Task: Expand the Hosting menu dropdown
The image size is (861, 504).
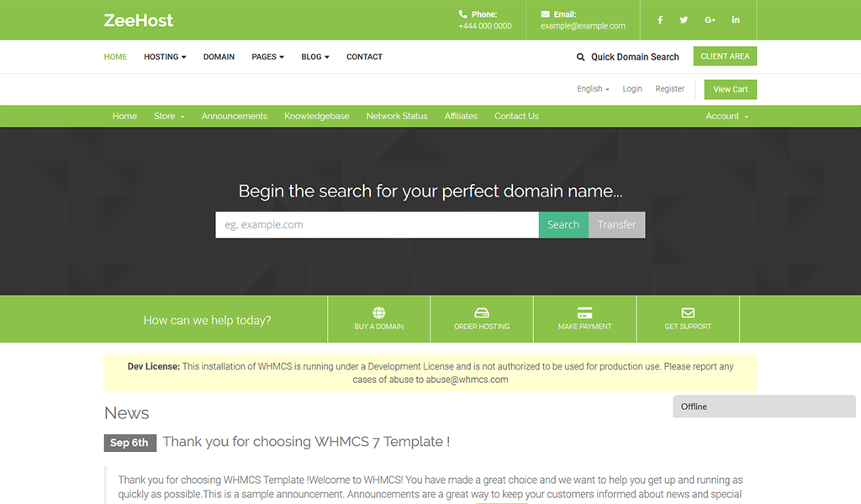Action: tap(165, 56)
